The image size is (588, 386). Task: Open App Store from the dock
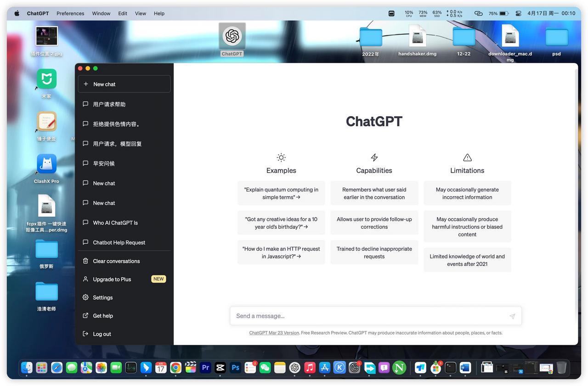324,368
